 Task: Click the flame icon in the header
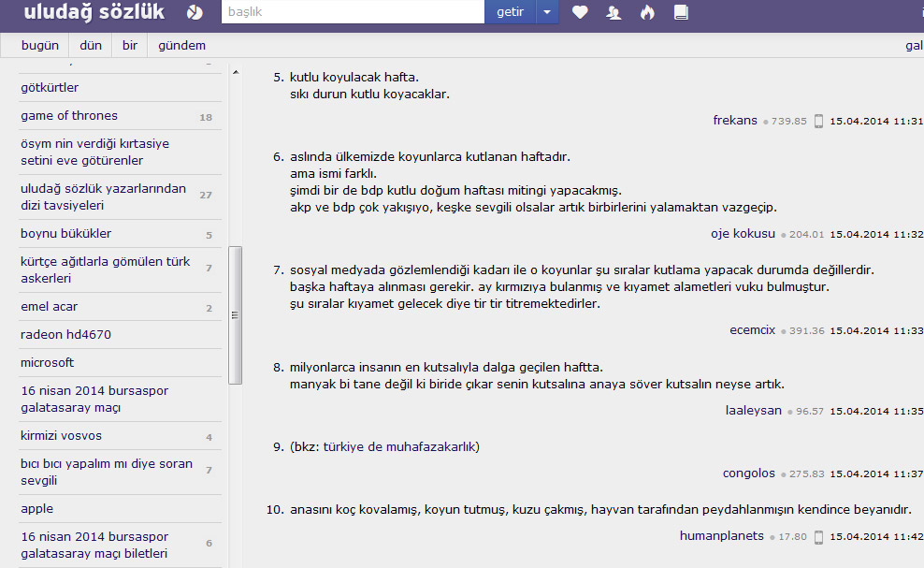click(x=647, y=12)
